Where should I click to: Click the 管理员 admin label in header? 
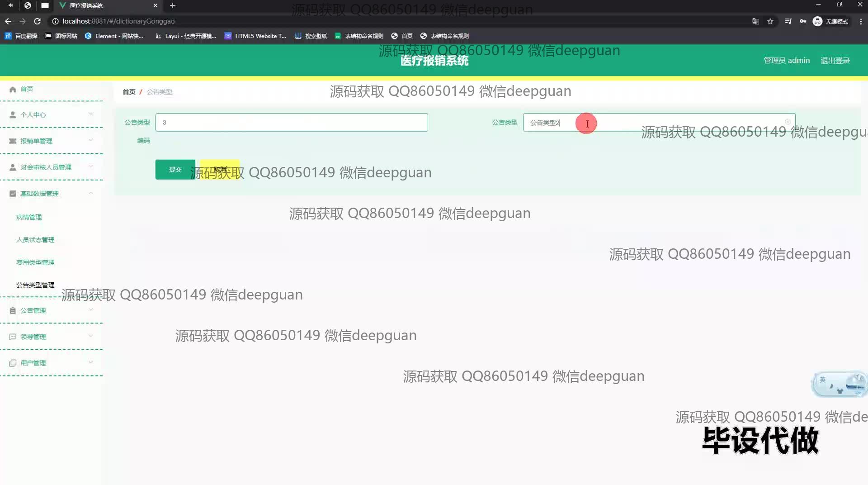point(787,61)
